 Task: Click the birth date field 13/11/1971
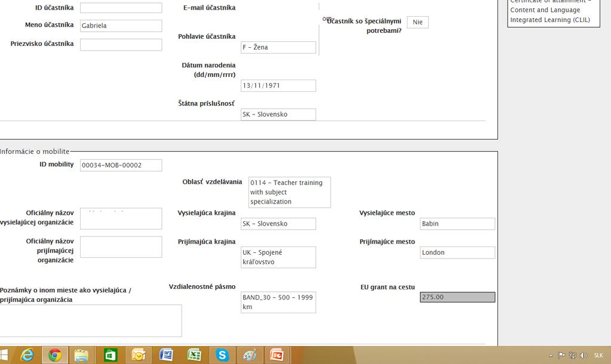tap(278, 86)
